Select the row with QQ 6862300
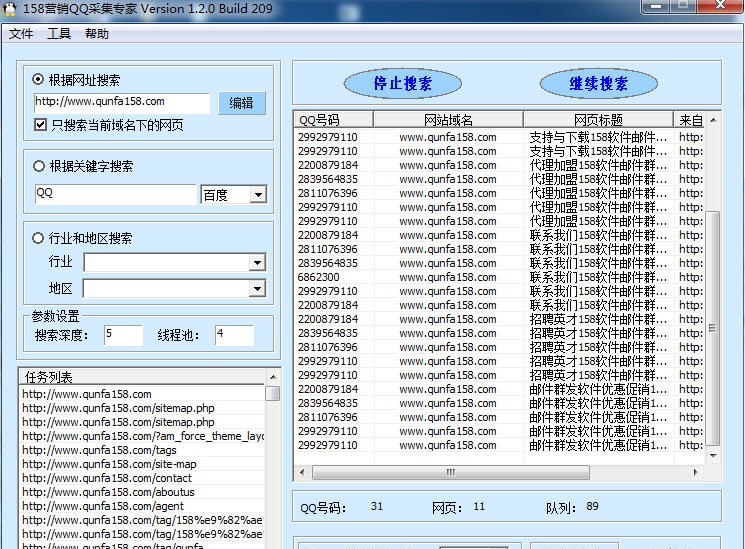The width and height of the screenshot is (745, 549). [499, 277]
